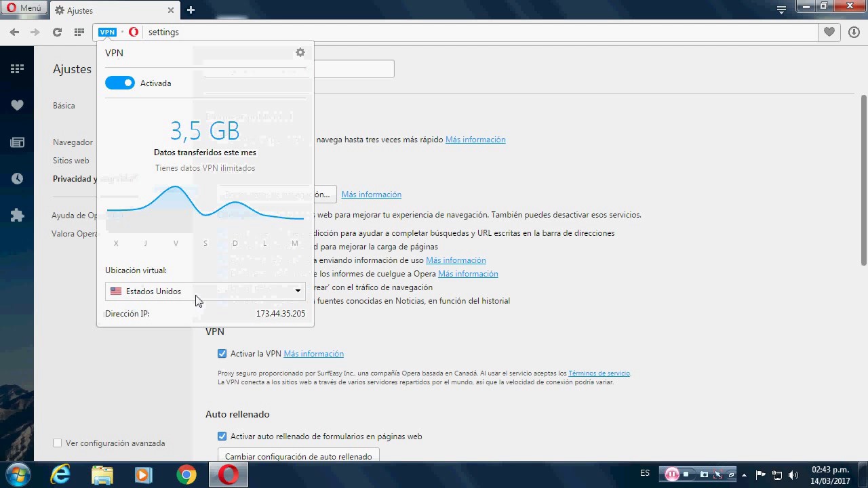Stop the screen recording
This screenshot has height=488, width=868.
tap(686, 474)
